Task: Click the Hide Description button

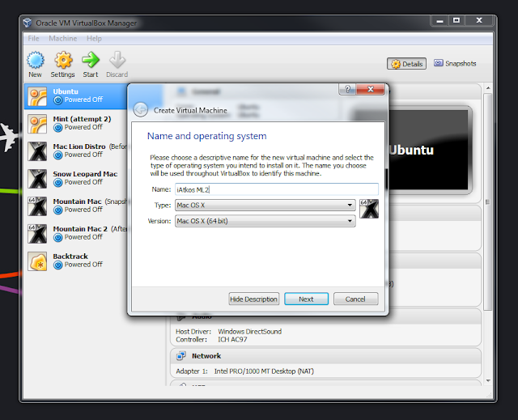Action: tap(253, 299)
